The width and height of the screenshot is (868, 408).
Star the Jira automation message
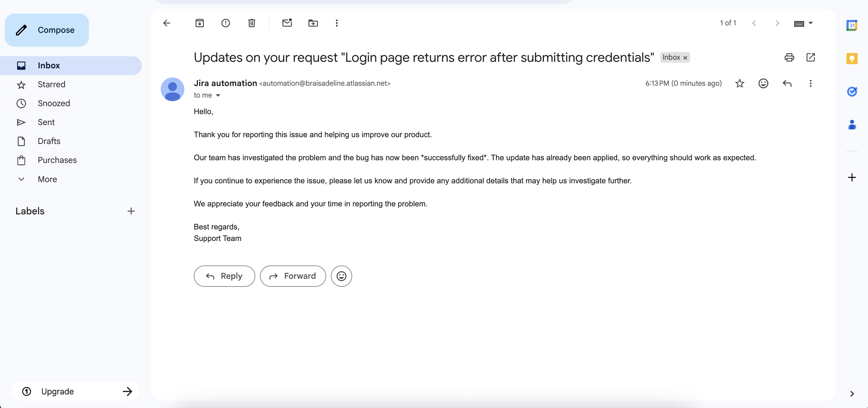[739, 83]
